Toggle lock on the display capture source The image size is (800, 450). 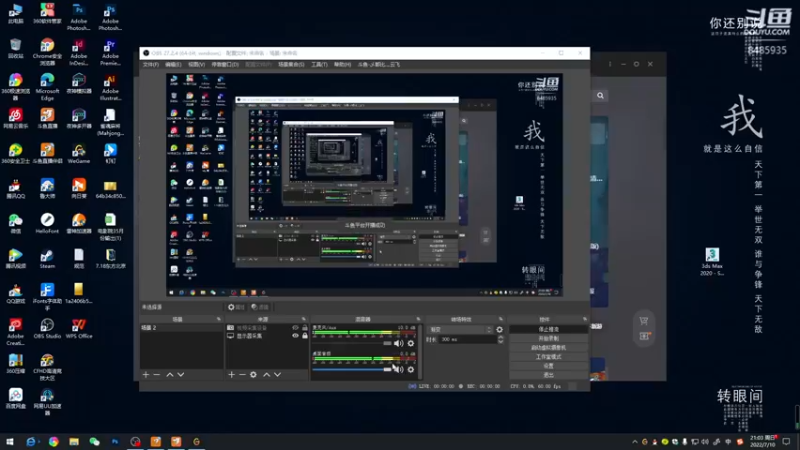click(x=305, y=336)
